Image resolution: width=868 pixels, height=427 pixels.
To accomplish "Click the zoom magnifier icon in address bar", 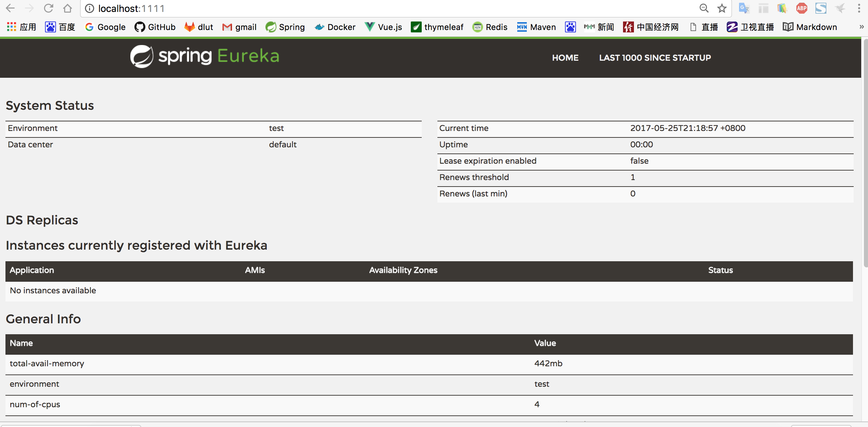I will (704, 8).
